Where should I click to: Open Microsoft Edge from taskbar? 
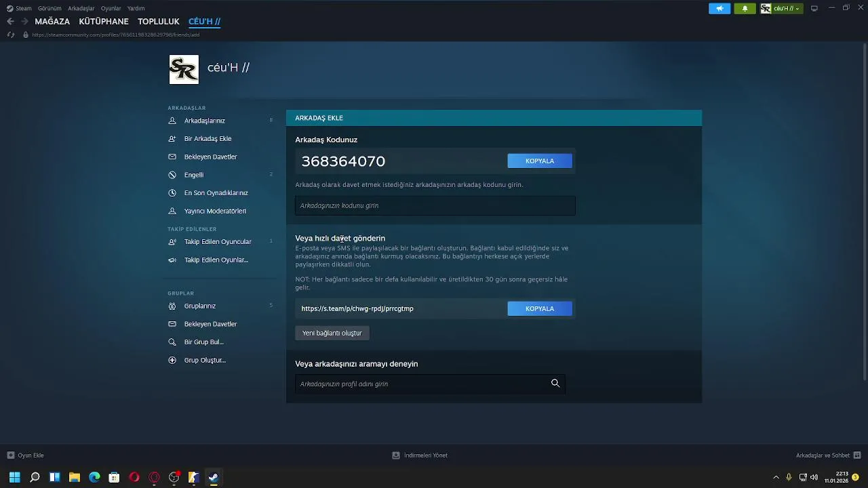pyautogui.click(x=94, y=477)
